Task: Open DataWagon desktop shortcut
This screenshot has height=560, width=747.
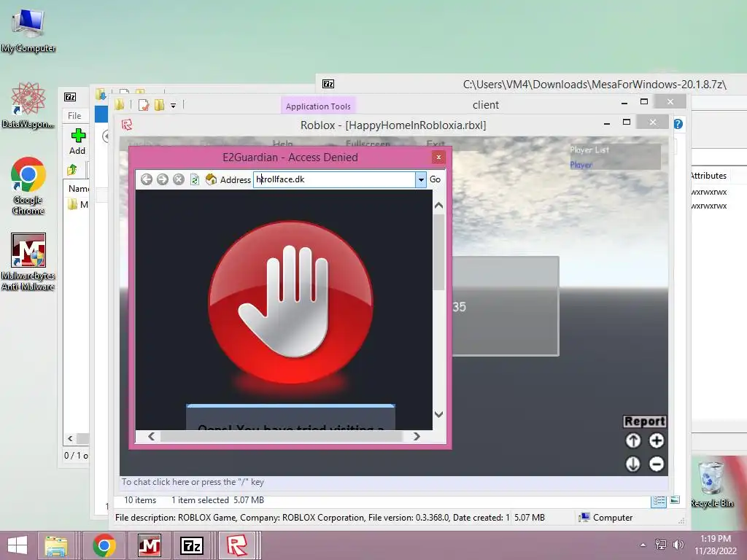Action: pos(28,106)
